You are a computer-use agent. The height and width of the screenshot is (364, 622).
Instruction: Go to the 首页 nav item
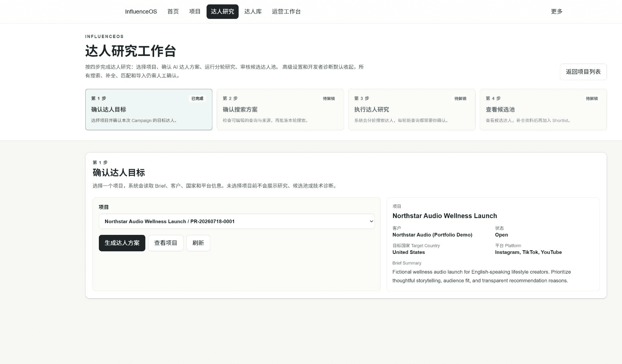[173, 12]
